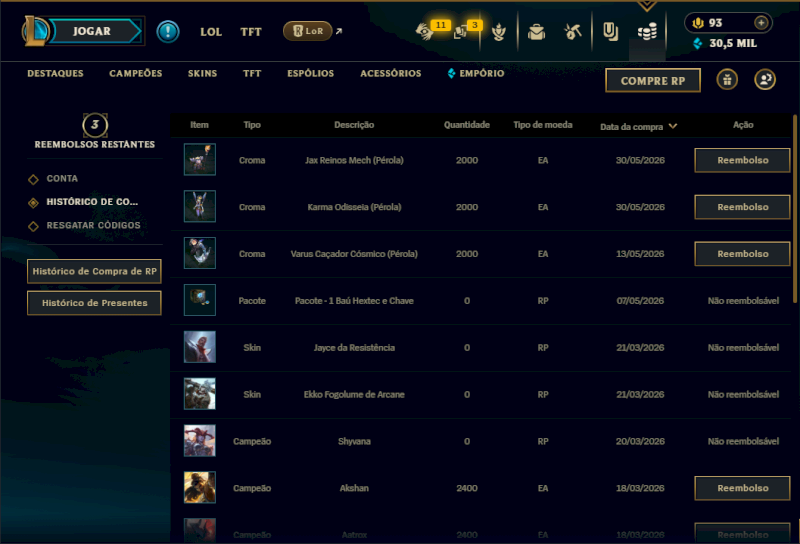Viewport: 800px width, 544px height.
Task: Click date 13/05/2026 in Varus row
Action: (x=640, y=254)
